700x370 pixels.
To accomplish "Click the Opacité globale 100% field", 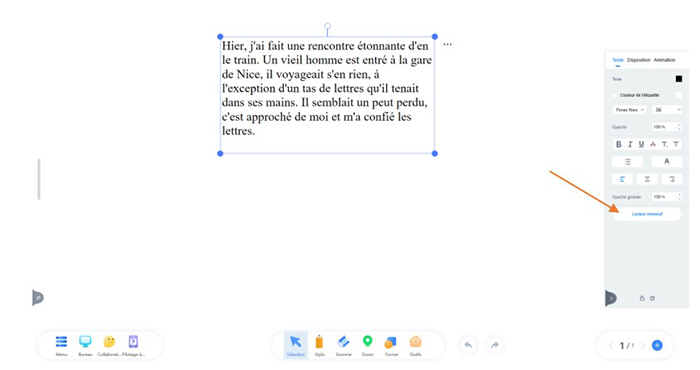I will [x=664, y=197].
